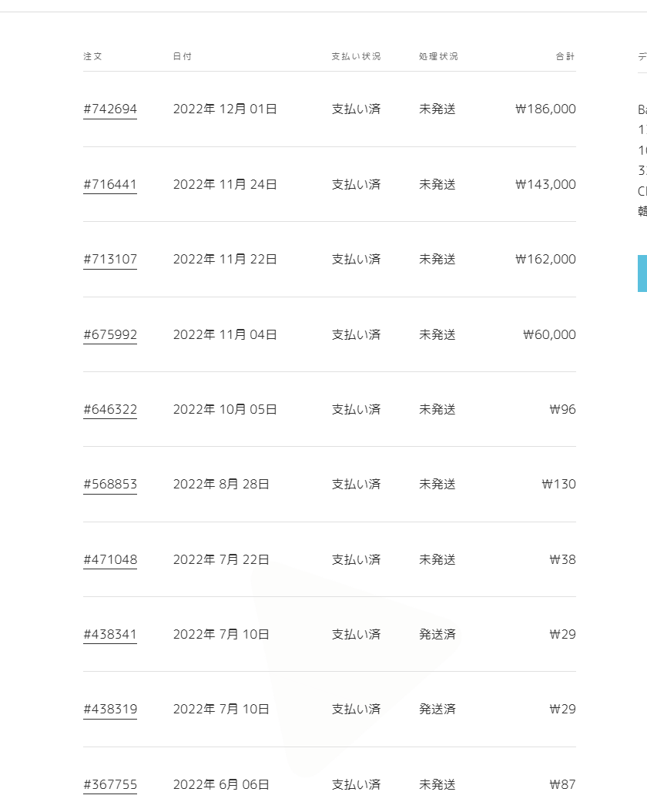View details for order #471048
The width and height of the screenshot is (647, 812).
tap(110, 560)
